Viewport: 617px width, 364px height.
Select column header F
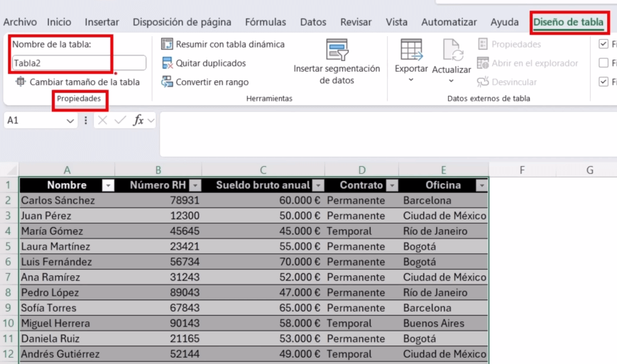click(522, 170)
